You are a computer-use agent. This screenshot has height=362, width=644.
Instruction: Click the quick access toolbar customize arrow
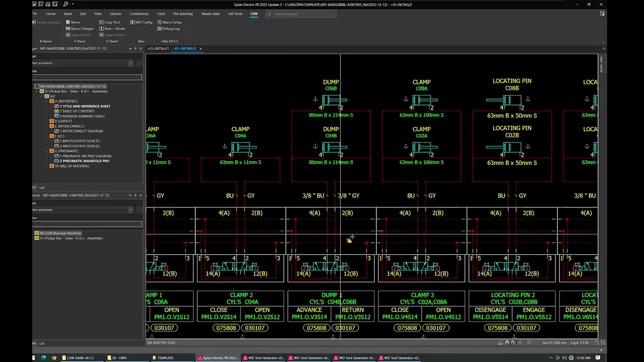pos(74,5)
